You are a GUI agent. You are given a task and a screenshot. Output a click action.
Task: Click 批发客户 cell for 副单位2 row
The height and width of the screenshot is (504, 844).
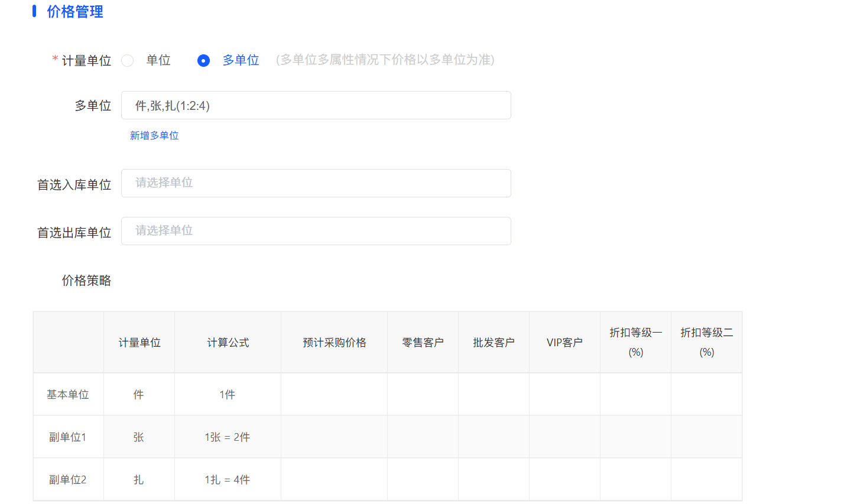[494, 479]
